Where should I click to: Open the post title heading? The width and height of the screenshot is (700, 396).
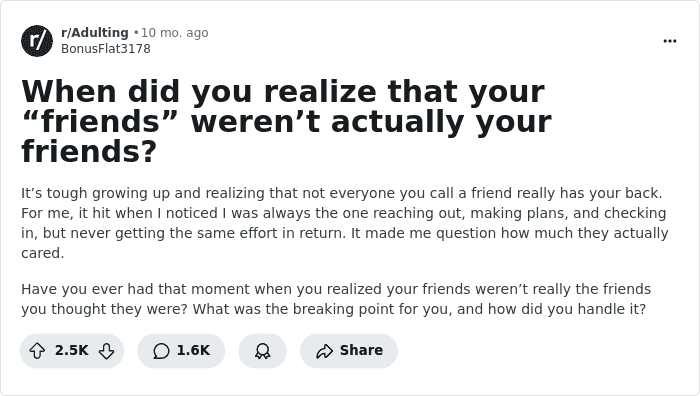click(x=287, y=121)
